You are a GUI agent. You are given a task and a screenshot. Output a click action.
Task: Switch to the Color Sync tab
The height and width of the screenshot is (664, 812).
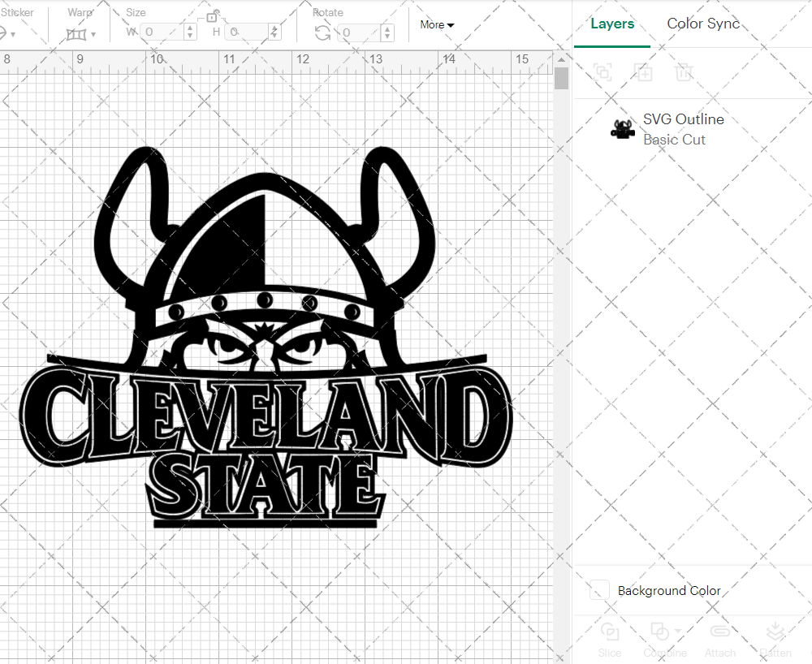703,24
